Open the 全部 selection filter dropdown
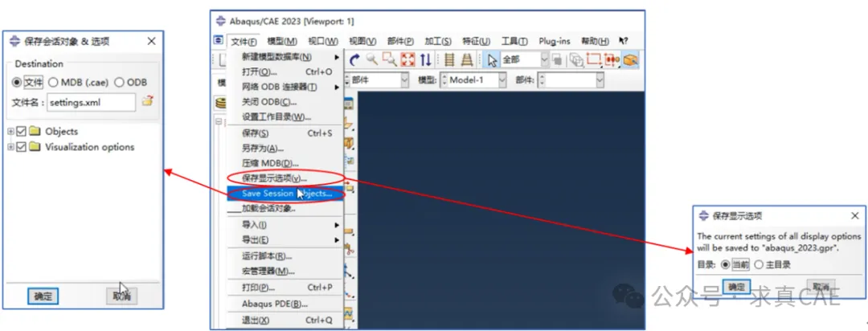 coord(544,59)
